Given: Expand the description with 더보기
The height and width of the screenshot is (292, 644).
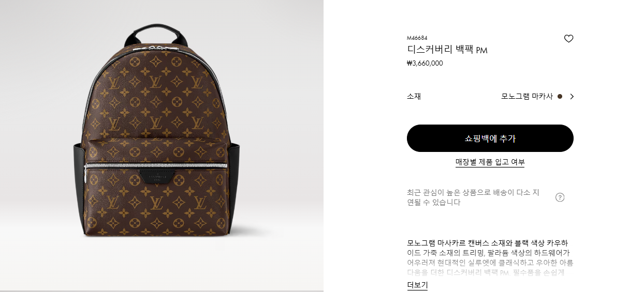Looking at the screenshot, I should click(x=417, y=285).
